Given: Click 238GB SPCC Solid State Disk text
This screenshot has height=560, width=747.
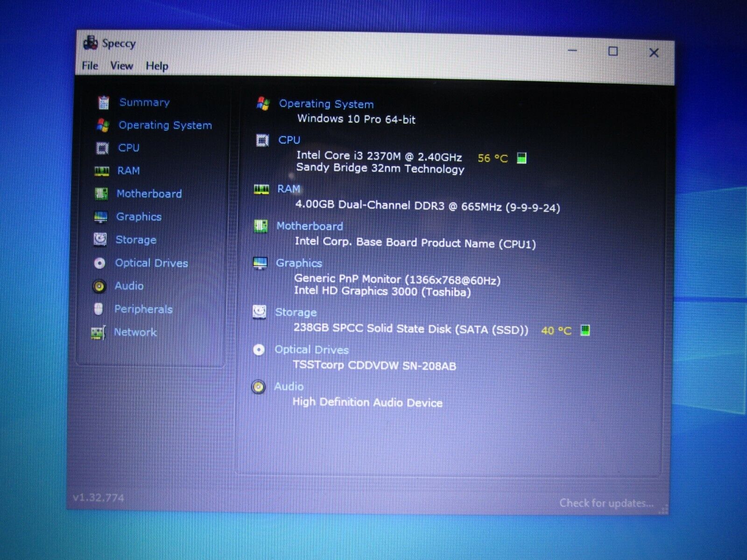Looking at the screenshot, I should (x=411, y=329).
